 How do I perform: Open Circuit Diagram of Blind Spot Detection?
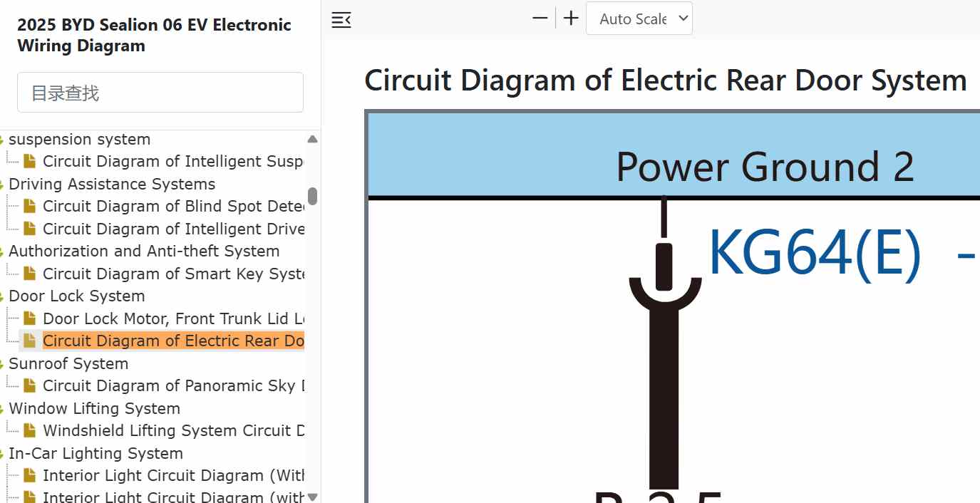[x=174, y=206]
